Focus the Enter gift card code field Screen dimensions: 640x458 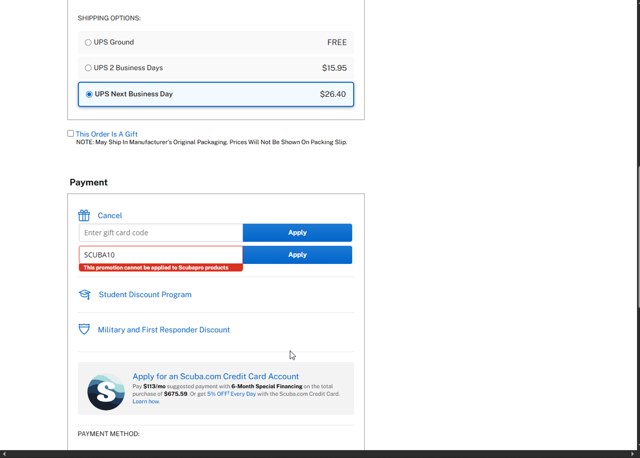point(161,233)
